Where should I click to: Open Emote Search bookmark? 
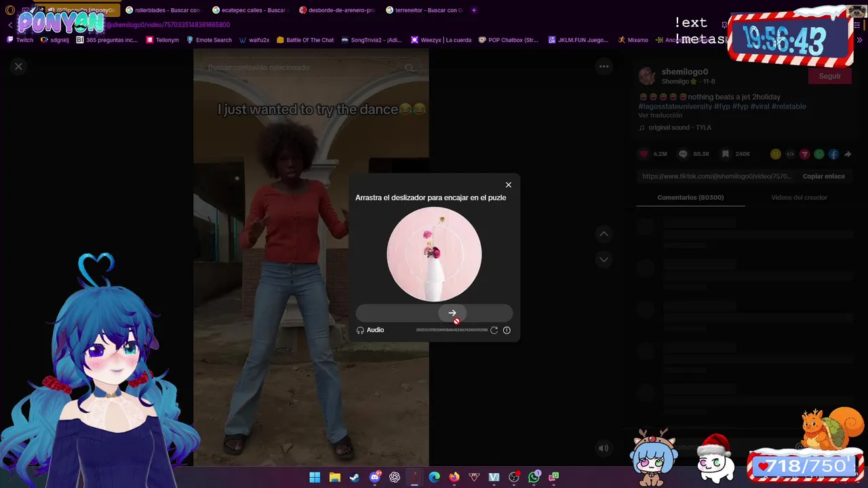click(209, 40)
